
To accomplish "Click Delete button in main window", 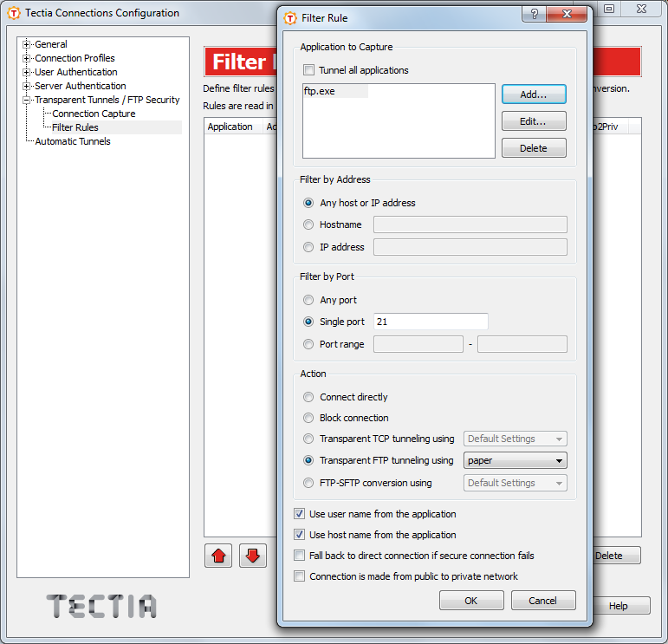I will (x=613, y=556).
